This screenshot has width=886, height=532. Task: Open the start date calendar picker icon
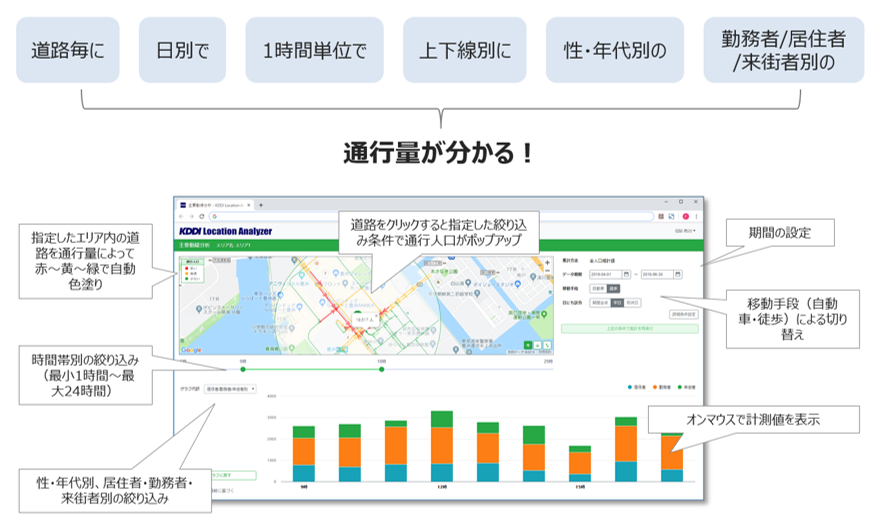(626, 274)
